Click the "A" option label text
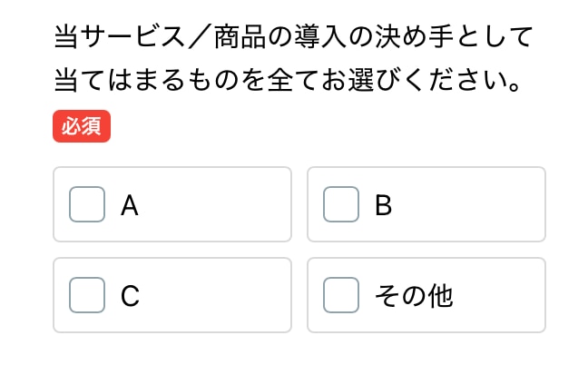This screenshot has height=365, width=588. coord(130,205)
